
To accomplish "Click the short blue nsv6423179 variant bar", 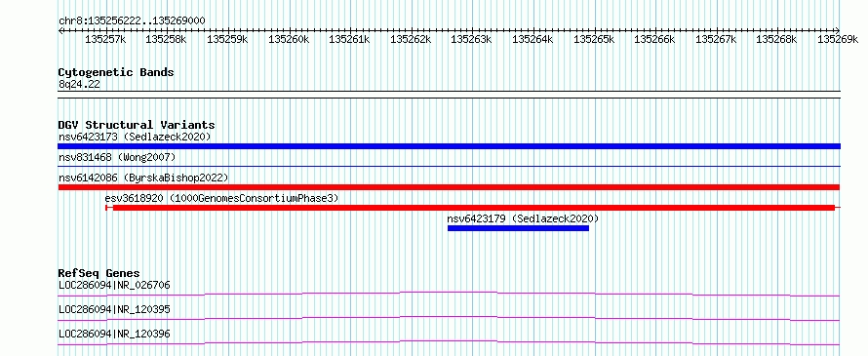I will tap(518, 228).
